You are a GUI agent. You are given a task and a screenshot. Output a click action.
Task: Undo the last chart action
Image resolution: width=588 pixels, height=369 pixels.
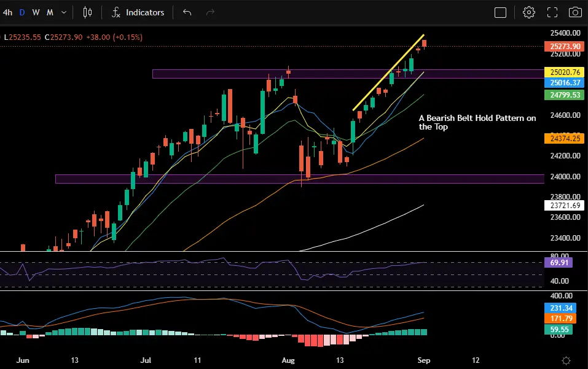187,12
